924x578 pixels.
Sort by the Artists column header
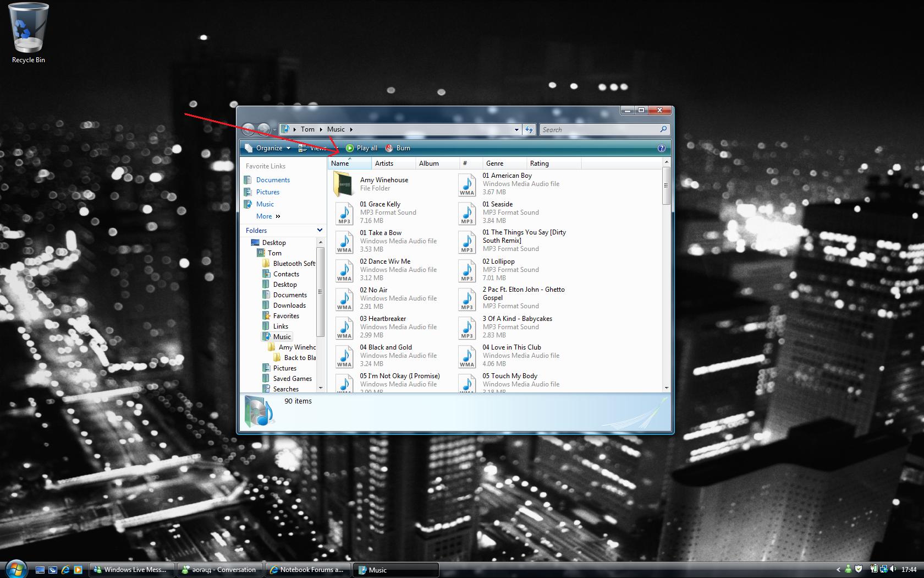tap(393, 163)
